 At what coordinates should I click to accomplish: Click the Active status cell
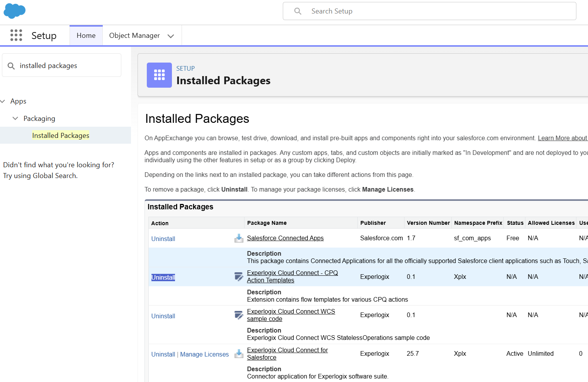515,353
